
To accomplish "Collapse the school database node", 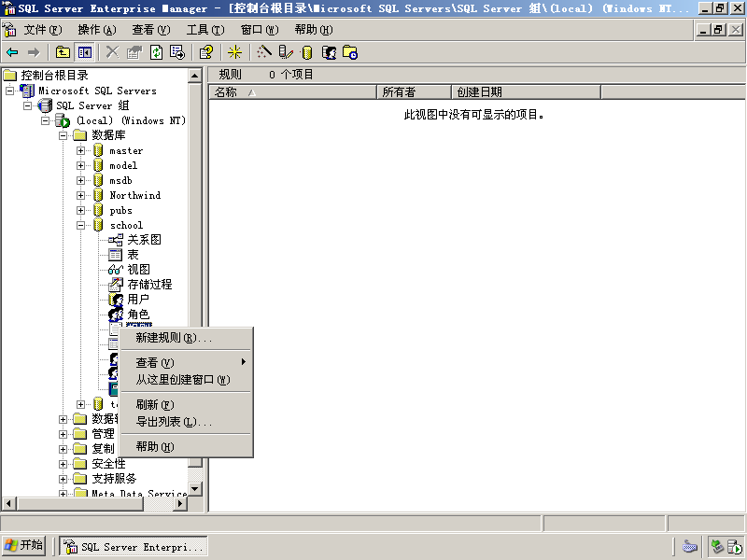I will tap(80, 225).
